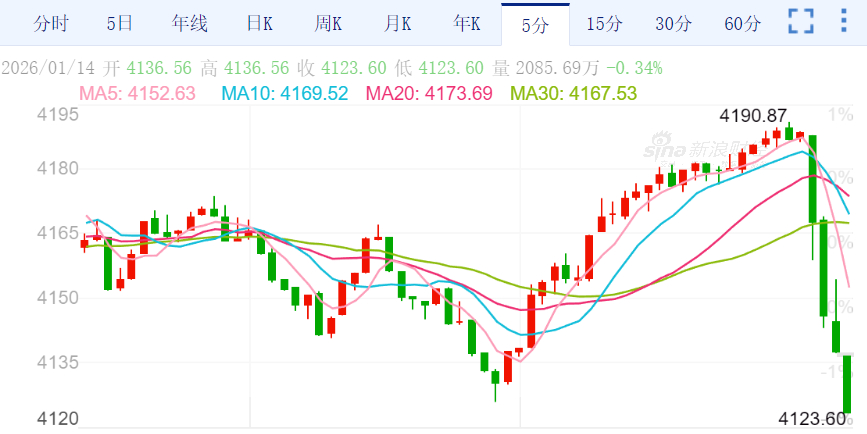867x434 pixels.
Task: Click the MA30: 4167.53 indicator label
Action: (x=573, y=93)
